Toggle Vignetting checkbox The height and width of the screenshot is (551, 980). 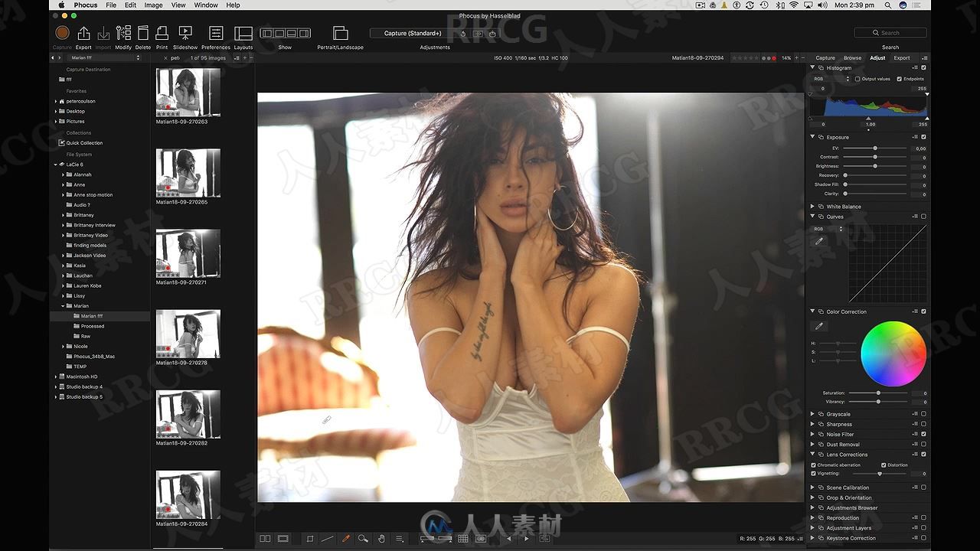[814, 474]
